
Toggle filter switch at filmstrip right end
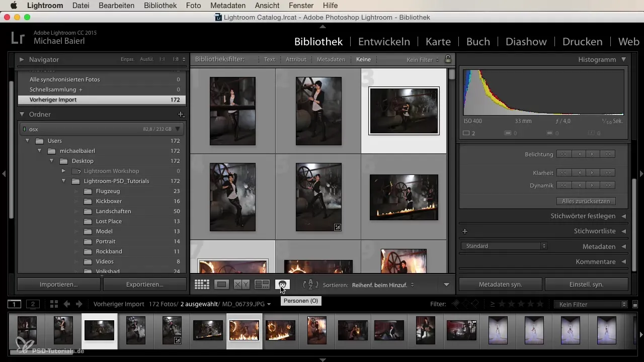pos(635,304)
